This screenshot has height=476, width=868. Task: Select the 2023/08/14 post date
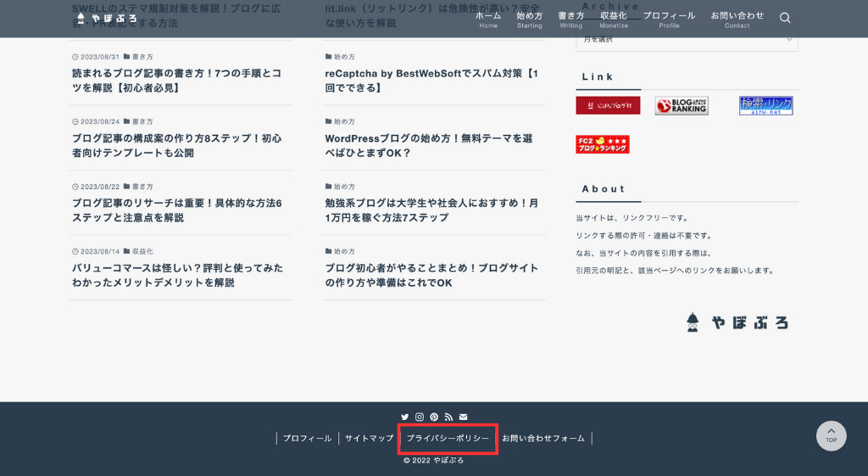tap(96, 251)
